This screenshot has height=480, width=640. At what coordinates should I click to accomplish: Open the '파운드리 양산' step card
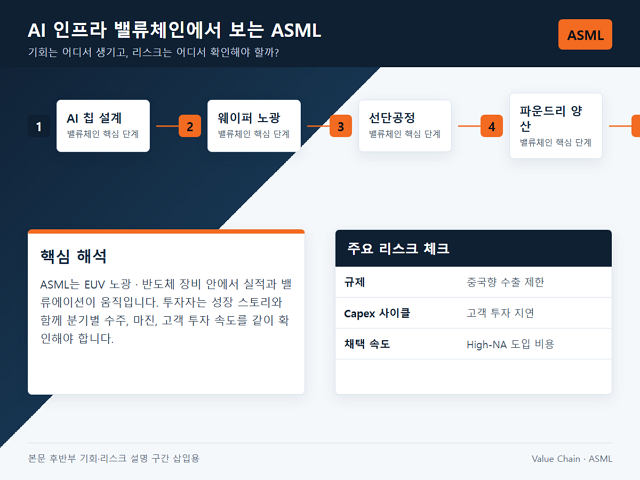[556, 126]
